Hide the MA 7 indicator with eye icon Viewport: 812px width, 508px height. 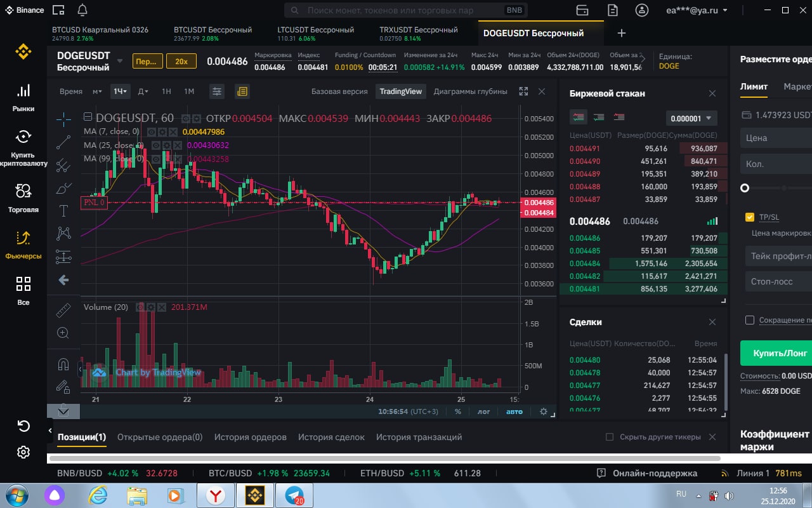point(153,131)
